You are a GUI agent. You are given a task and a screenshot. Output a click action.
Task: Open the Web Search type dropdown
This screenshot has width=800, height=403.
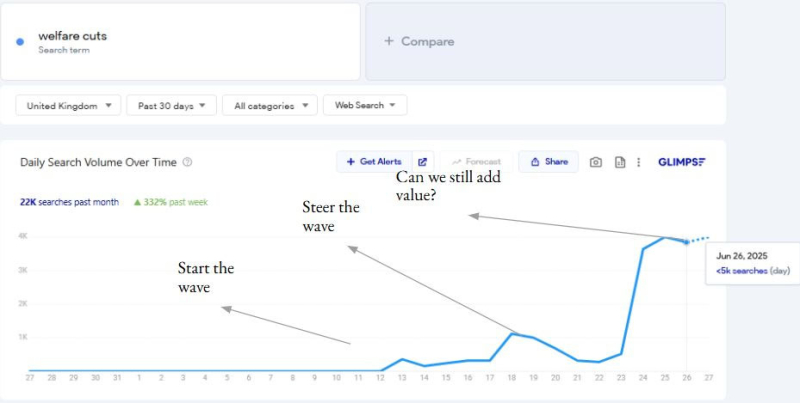(365, 105)
